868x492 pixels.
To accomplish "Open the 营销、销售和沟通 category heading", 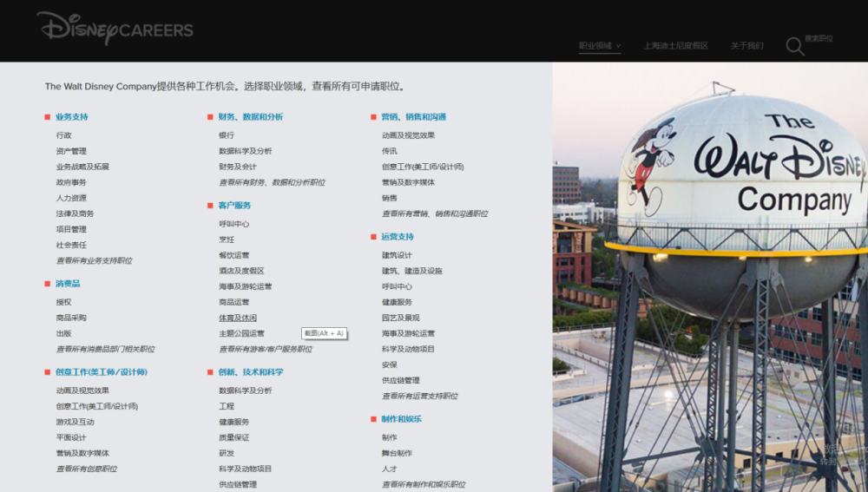I will [x=413, y=117].
